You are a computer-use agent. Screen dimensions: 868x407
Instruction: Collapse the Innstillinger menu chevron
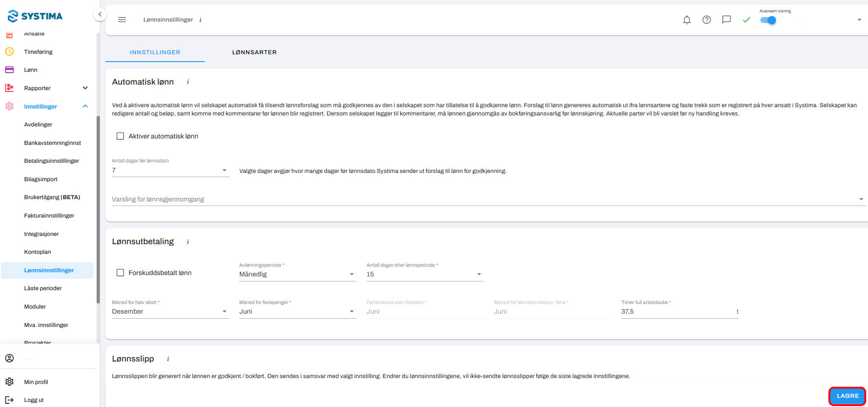85,106
